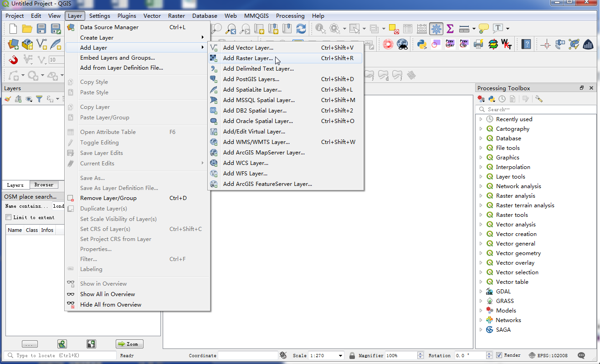This screenshot has width=600, height=364.
Task: Click Add ArcGIS FeatureServer Layer
Action: click(x=285, y=184)
